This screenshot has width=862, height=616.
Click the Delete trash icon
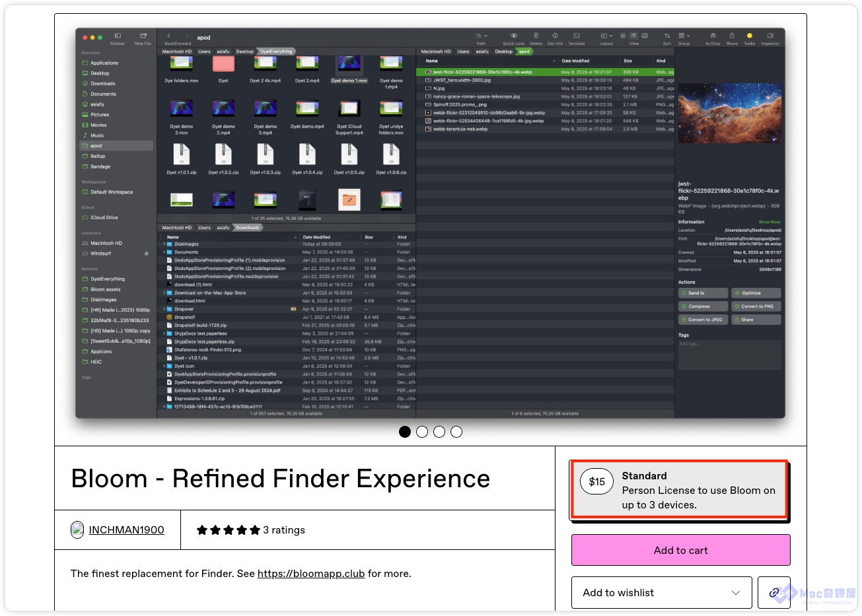click(x=536, y=36)
